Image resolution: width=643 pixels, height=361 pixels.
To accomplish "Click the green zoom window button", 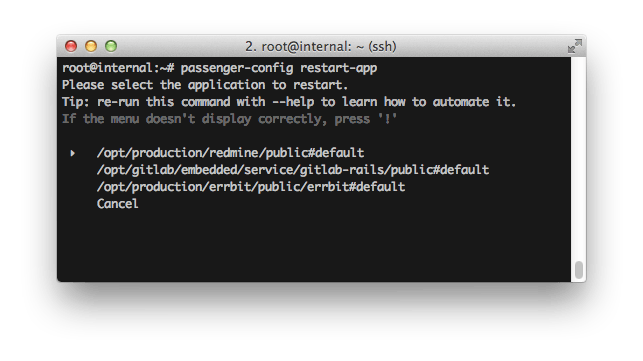I will tap(111, 46).
